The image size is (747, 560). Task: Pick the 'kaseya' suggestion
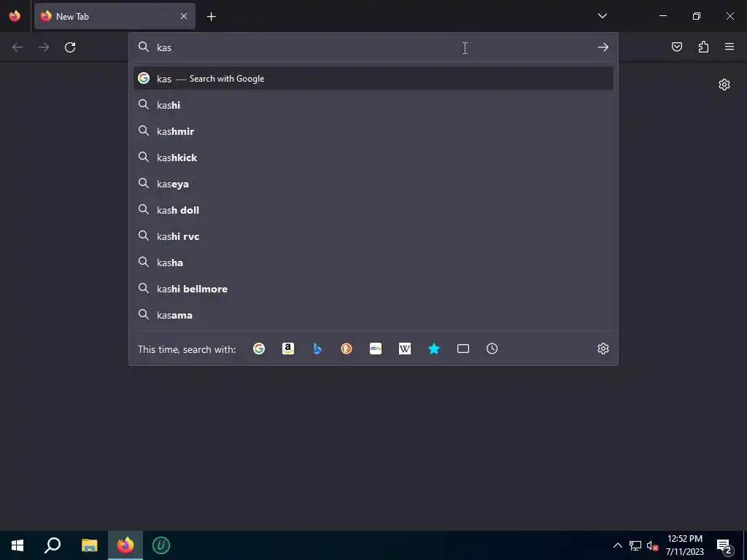[x=373, y=184]
